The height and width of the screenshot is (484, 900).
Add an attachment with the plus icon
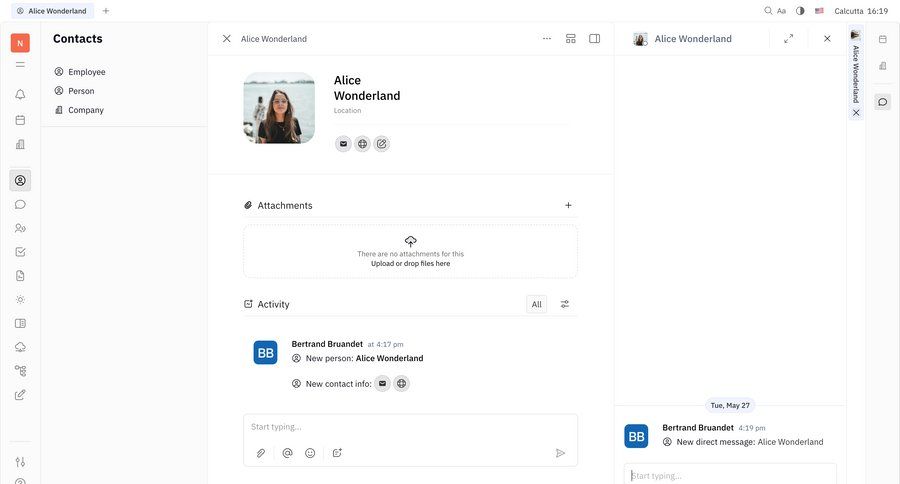tap(568, 205)
